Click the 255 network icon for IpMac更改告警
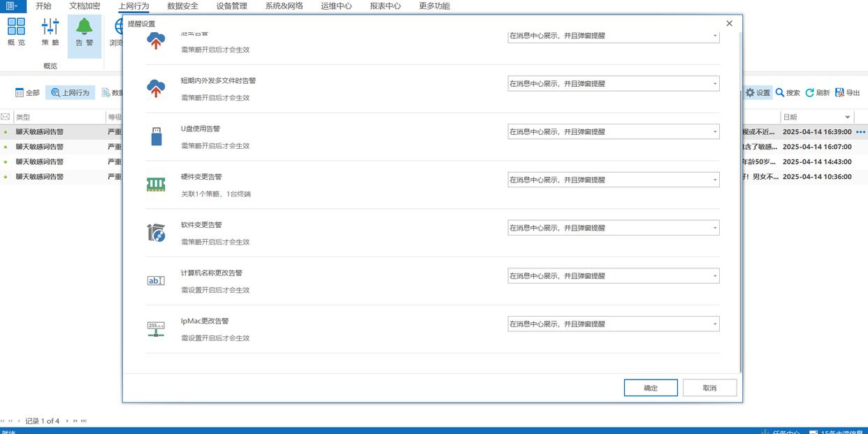The height and width of the screenshot is (434, 868). pos(156,328)
